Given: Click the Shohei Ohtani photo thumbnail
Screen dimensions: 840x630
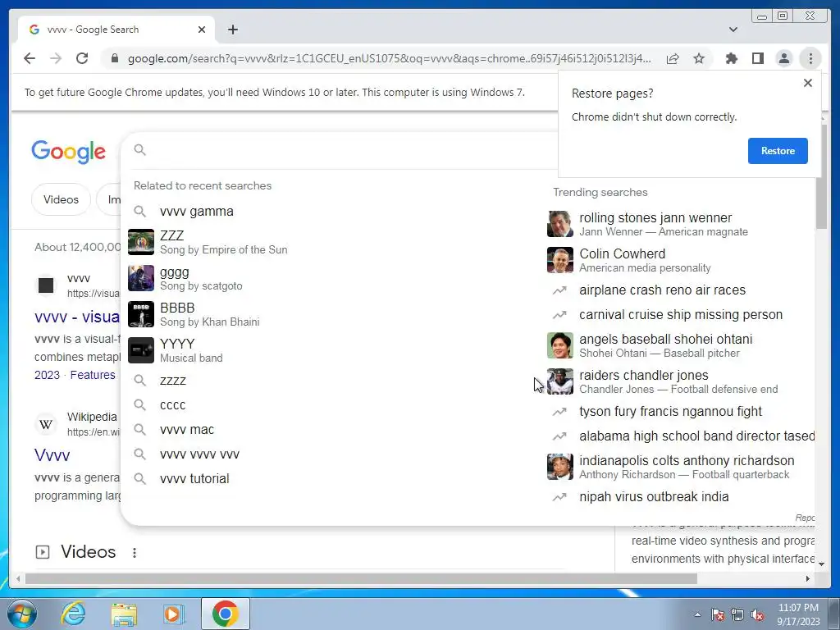Looking at the screenshot, I should point(559,345).
